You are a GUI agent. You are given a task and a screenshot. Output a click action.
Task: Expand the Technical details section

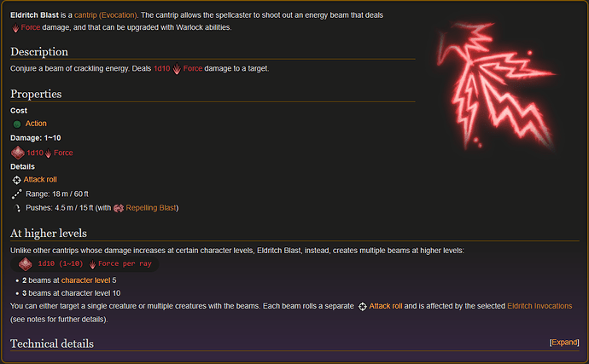point(564,342)
